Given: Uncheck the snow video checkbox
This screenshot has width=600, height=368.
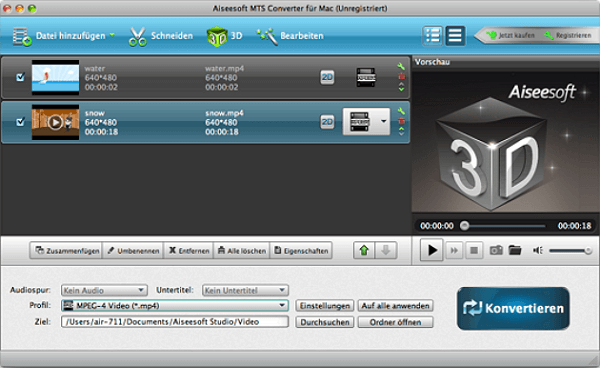Looking at the screenshot, I should (x=21, y=122).
